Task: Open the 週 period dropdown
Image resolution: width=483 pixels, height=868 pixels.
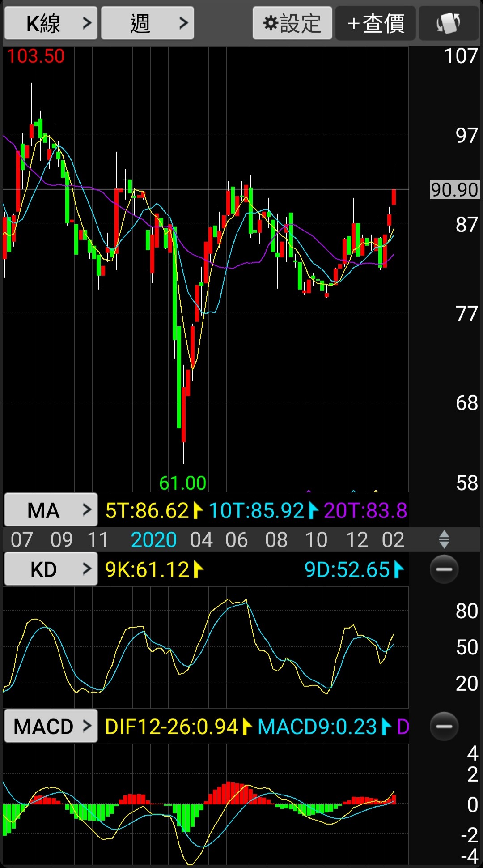Action: click(x=147, y=23)
